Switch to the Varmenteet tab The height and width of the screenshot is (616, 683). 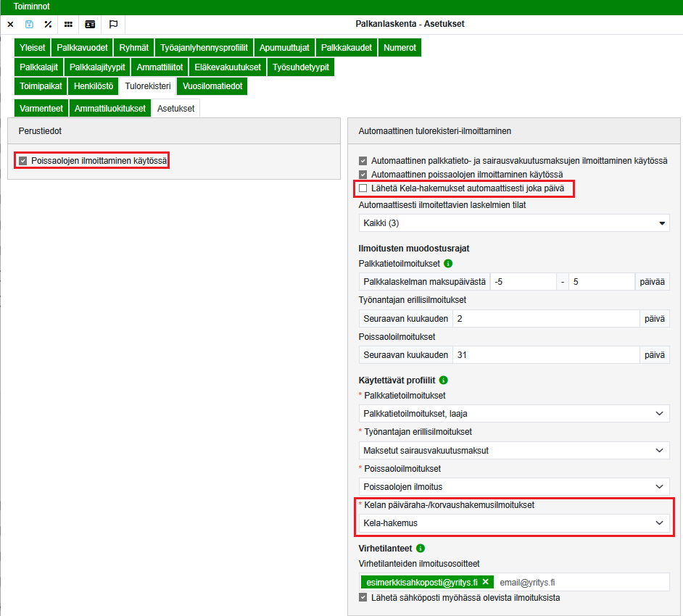point(41,108)
